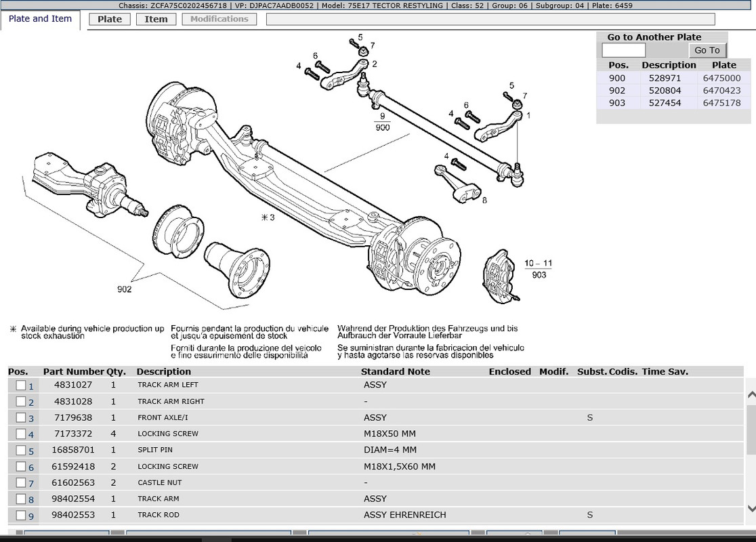Click scroll-up arrow of the parts list
756x542 pixels.
click(x=751, y=395)
